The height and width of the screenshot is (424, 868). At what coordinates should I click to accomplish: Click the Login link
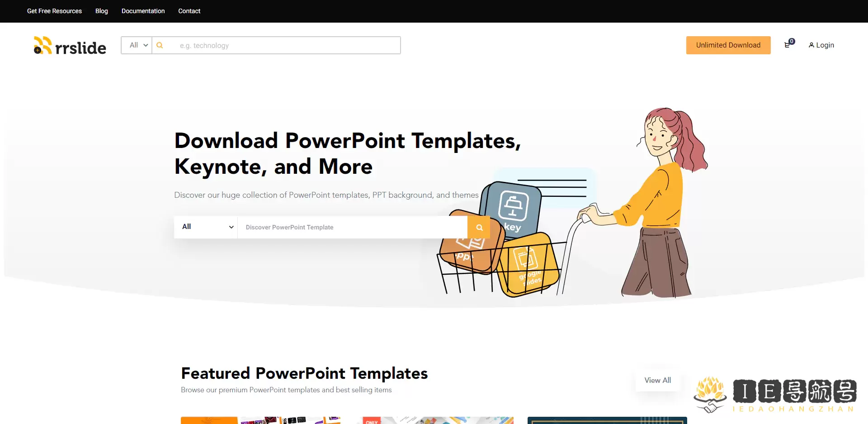point(821,45)
